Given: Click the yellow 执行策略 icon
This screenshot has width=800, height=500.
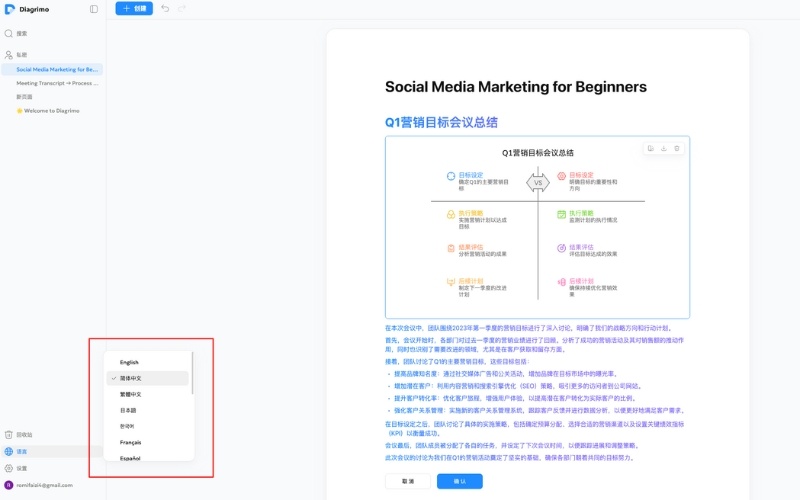Looking at the screenshot, I should (x=451, y=214).
